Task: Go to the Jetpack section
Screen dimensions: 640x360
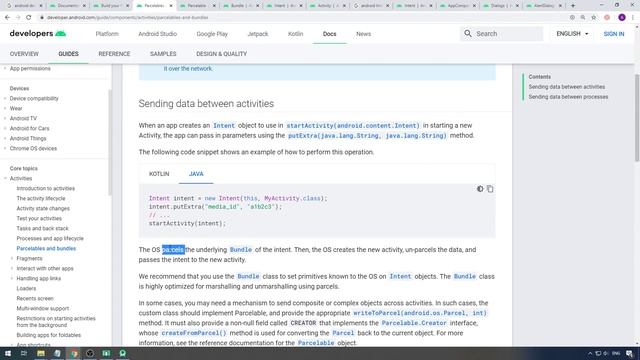Action: [258, 34]
